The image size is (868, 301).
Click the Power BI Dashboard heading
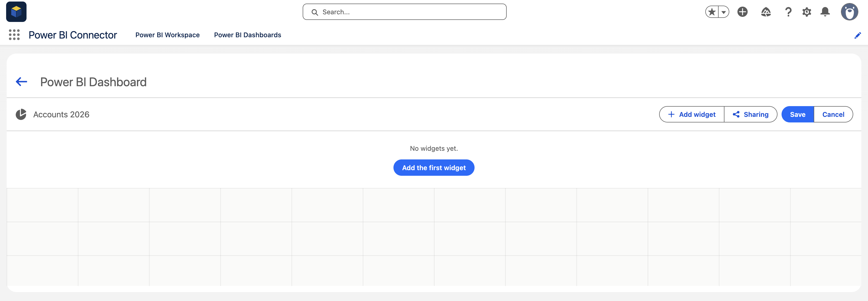[x=93, y=82]
